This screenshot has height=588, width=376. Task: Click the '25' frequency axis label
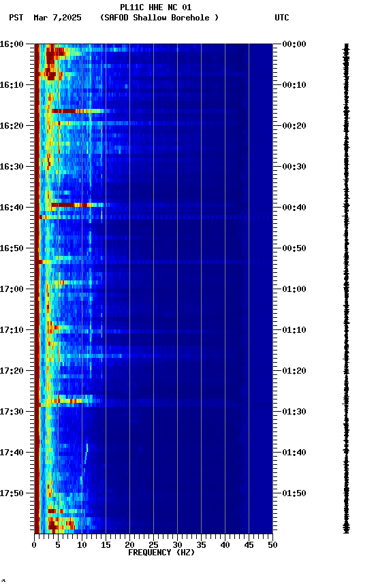[153, 545]
